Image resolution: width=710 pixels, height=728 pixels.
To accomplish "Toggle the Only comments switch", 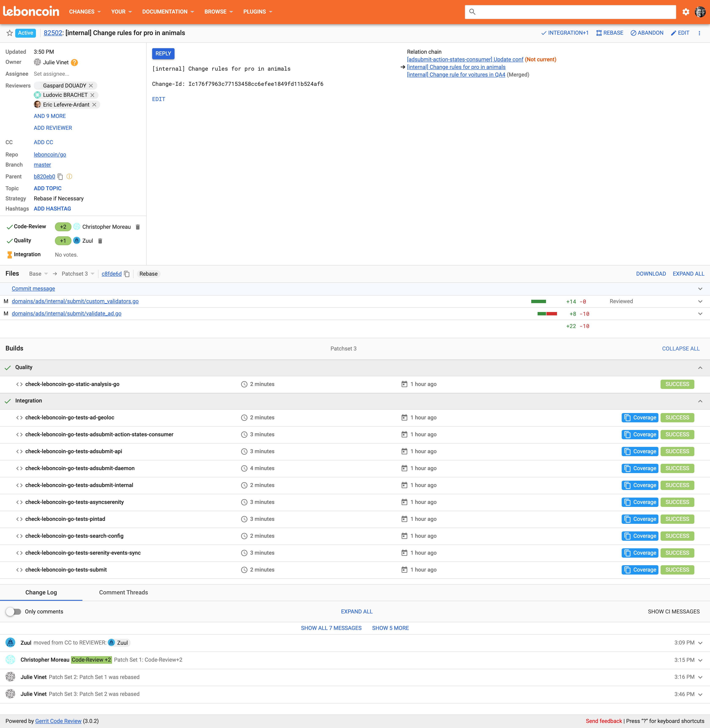I will click(14, 612).
